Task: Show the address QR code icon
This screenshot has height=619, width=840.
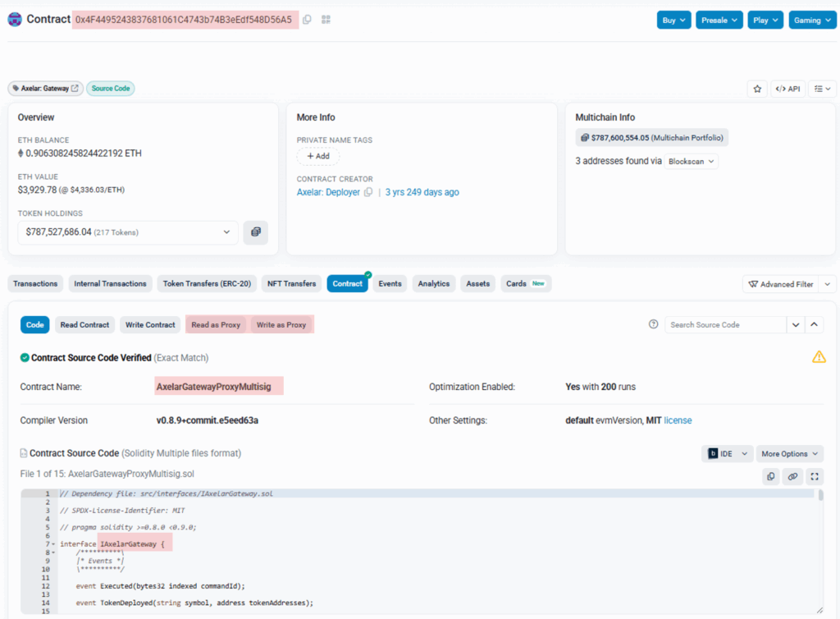Action: tap(326, 20)
